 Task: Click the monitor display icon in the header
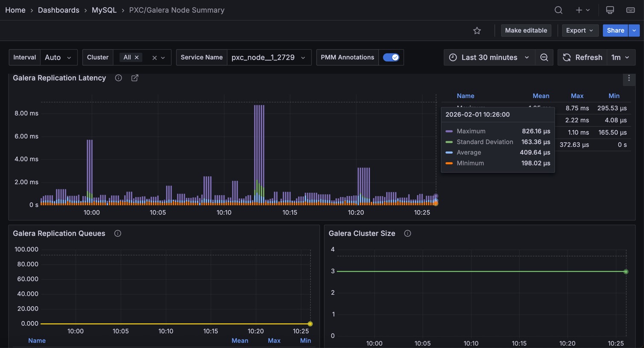(x=610, y=10)
